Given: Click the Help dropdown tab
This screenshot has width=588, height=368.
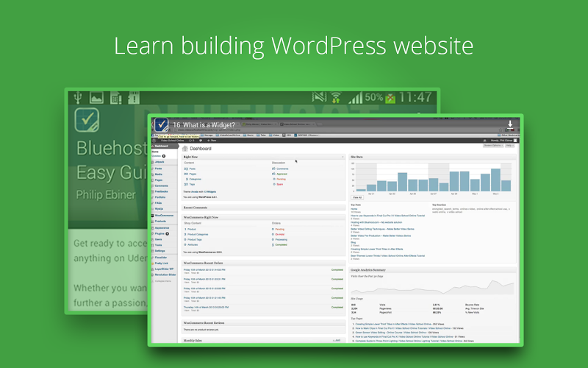Looking at the screenshot, I should (x=510, y=145).
